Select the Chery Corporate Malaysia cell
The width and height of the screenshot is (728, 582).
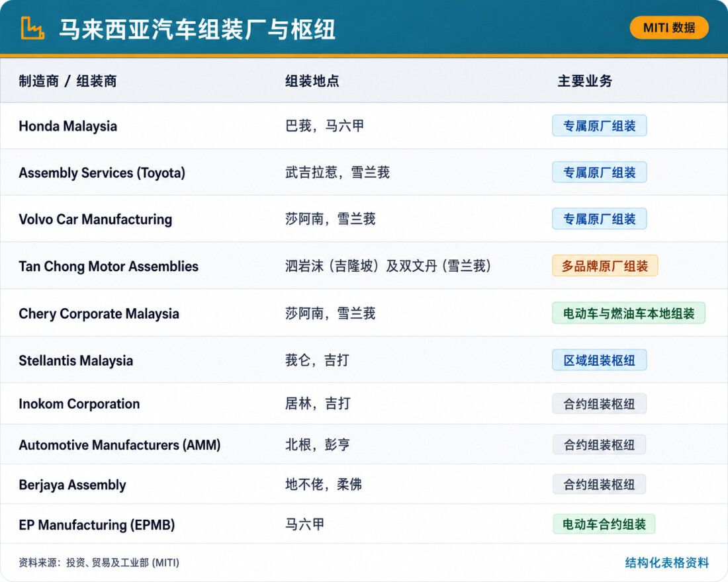coord(99,313)
